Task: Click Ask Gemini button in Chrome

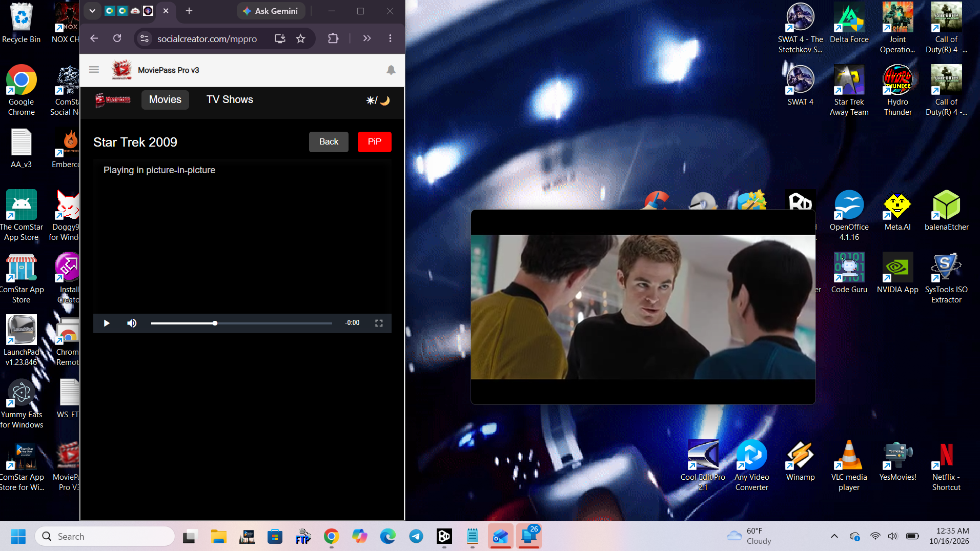Action: tap(271, 11)
